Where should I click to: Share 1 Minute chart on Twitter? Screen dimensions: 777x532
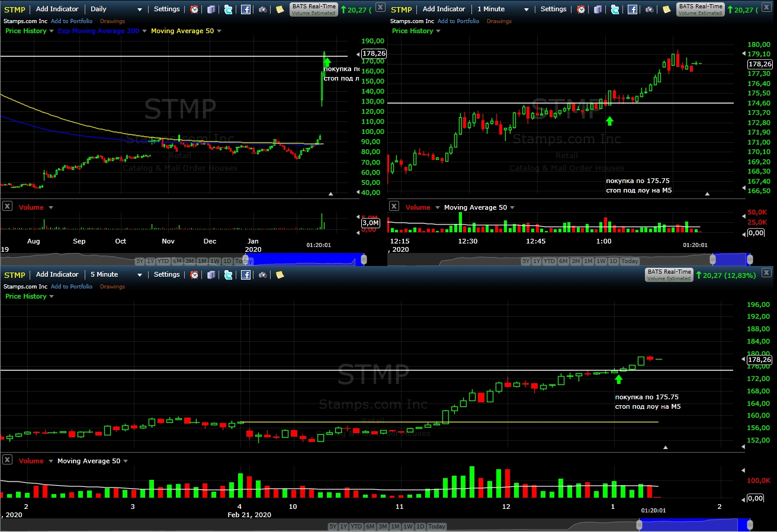(x=615, y=9)
